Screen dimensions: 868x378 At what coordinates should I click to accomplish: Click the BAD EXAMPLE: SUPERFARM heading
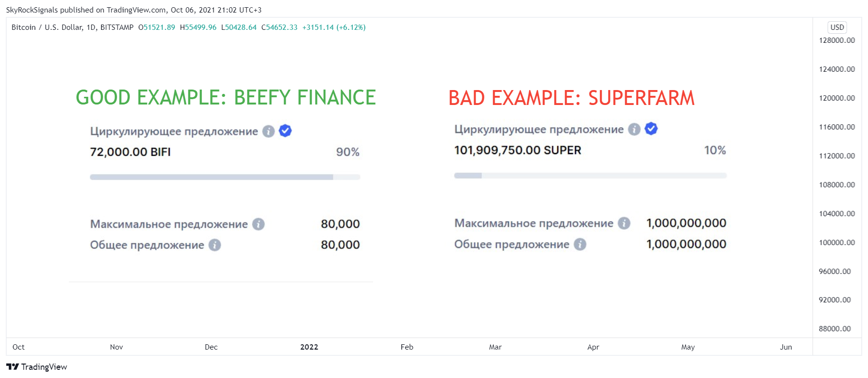tap(572, 98)
